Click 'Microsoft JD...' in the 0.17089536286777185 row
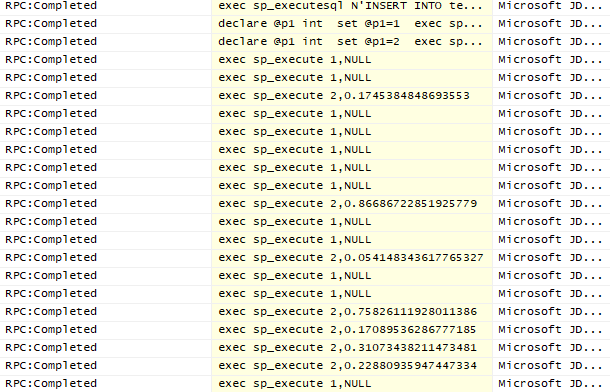 click(550, 330)
